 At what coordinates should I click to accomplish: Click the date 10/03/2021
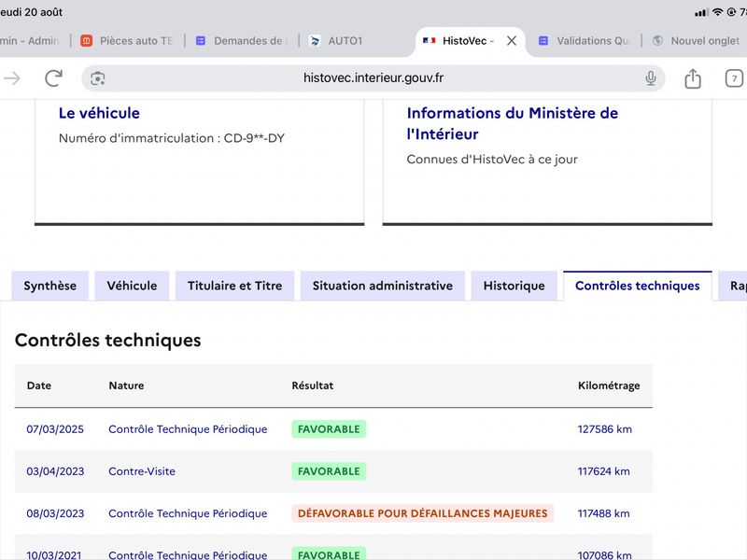[54, 555]
